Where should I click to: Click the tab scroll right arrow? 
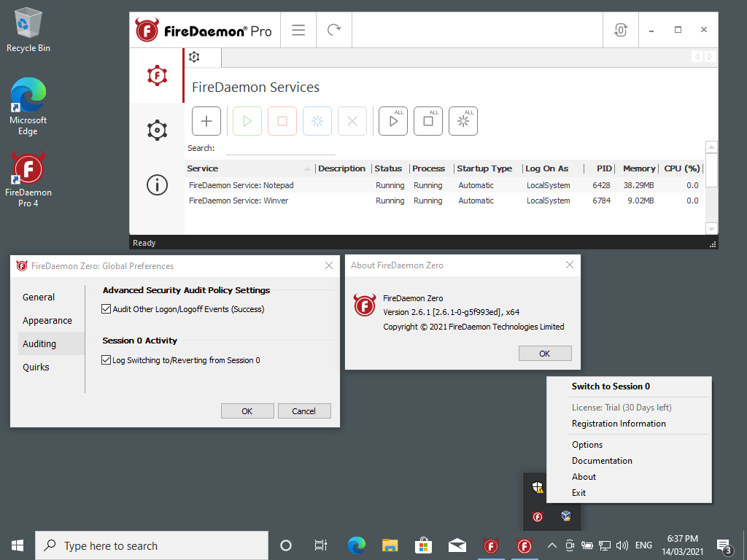pos(710,57)
